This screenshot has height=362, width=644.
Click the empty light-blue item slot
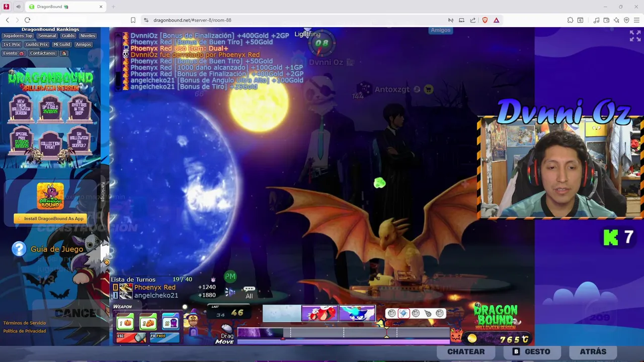(282, 313)
